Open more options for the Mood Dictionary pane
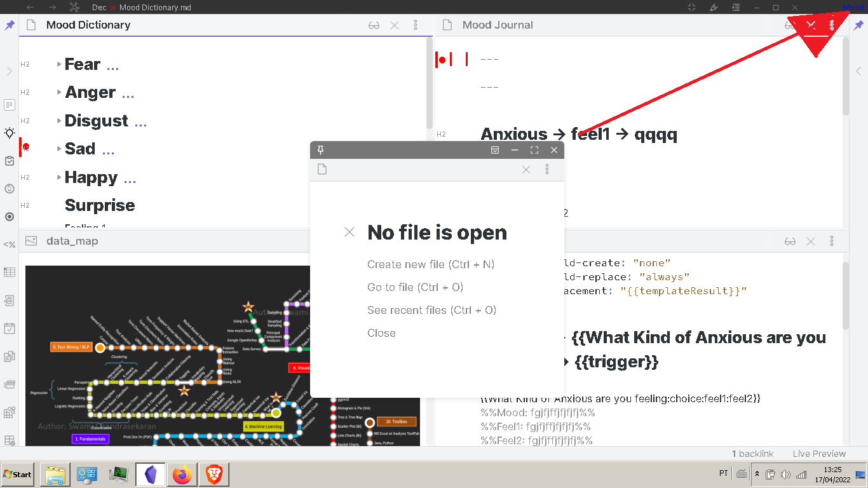This screenshot has height=488, width=868. click(416, 25)
